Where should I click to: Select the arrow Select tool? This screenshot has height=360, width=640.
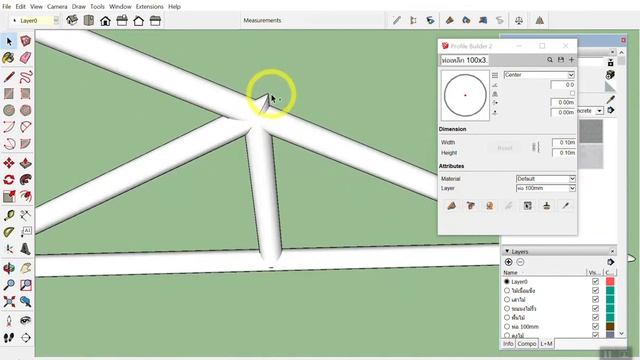pos(9,41)
